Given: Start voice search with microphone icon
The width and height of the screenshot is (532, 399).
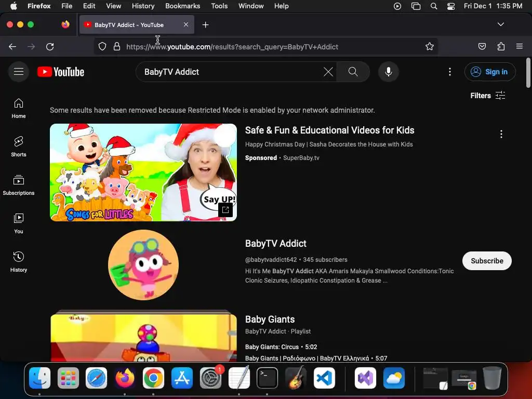Looking at the screenshot, I should point(389,72).
